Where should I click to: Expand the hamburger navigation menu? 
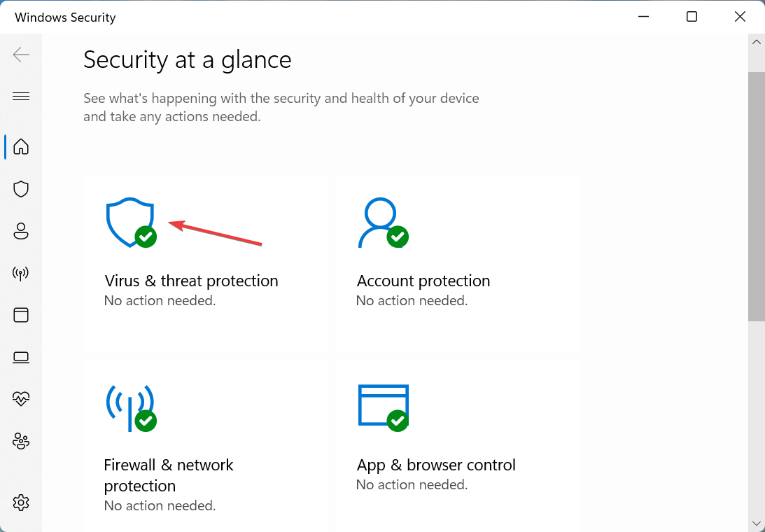(21, 96)
